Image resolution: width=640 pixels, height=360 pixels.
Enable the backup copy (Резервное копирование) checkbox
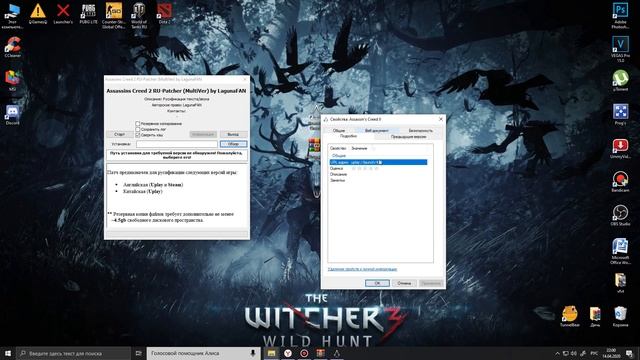[x=138, y=123]
